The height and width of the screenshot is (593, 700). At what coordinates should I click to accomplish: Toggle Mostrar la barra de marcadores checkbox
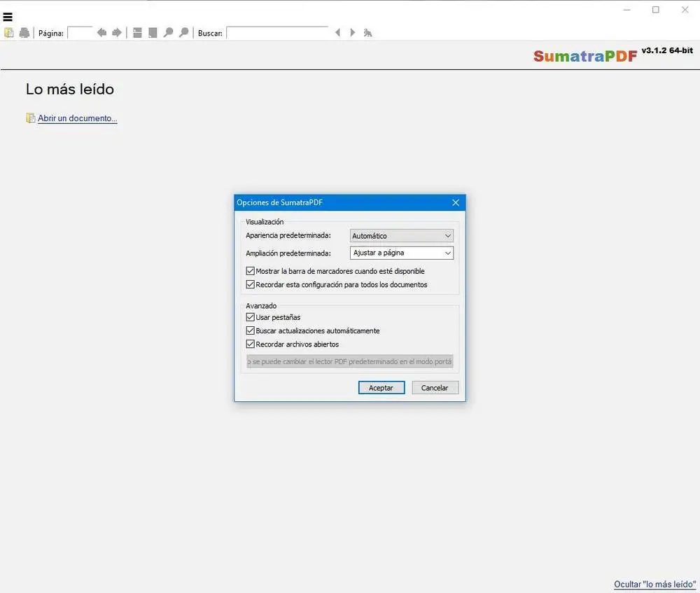tap(251, 271)
